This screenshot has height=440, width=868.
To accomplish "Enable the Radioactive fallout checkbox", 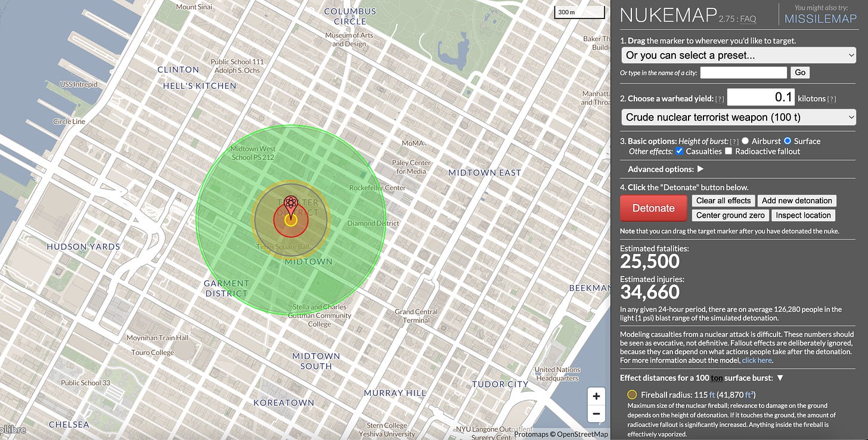I will click(728, 151).
